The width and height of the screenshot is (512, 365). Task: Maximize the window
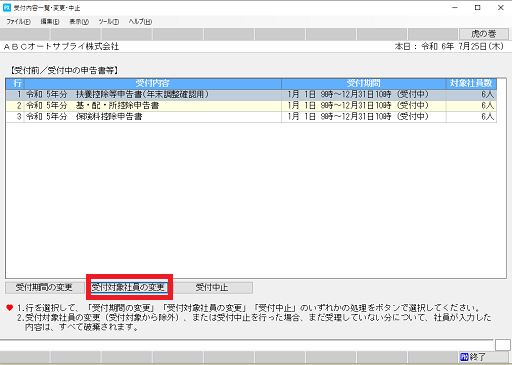click(478, 8)
